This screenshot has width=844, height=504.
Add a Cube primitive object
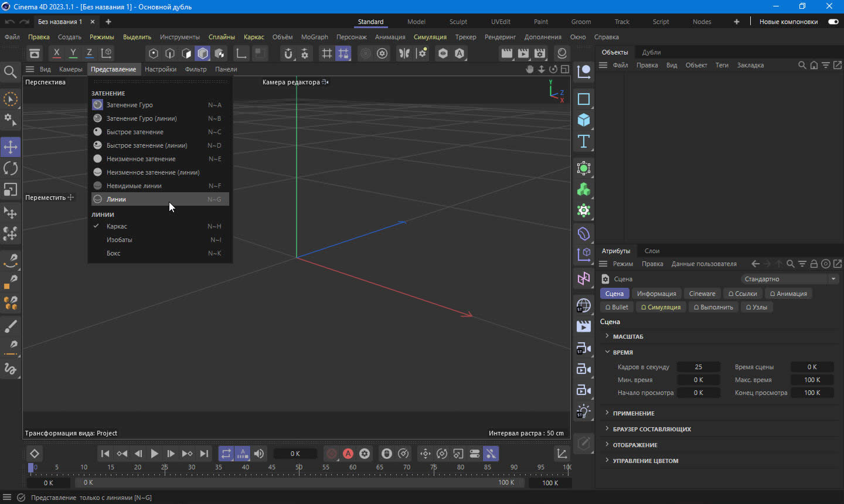click(x=584, y=120)
